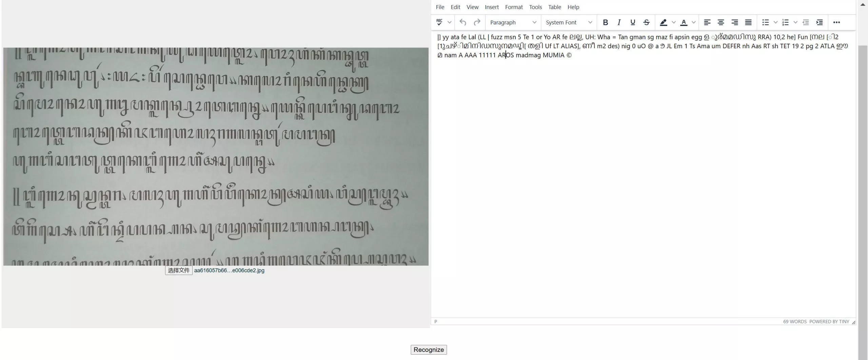This screenshot has width=868, height=360.
Task: Open the Table menu
Action: [554, 7]
